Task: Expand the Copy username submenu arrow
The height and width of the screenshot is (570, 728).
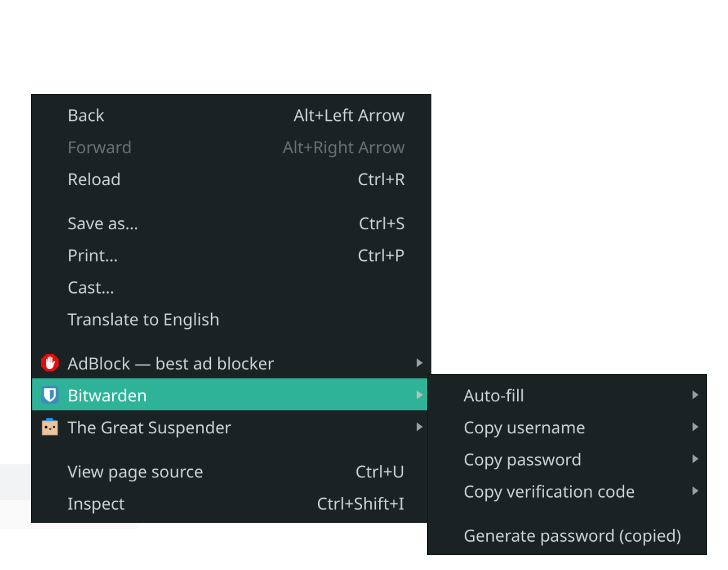Action: [x=695, y=427]
